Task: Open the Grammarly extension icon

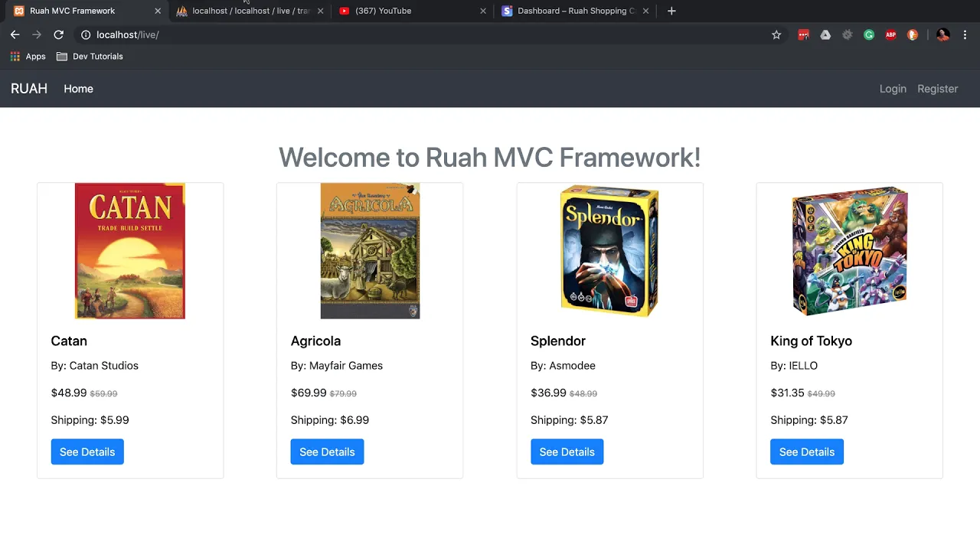Action: [x=869, y=34]
